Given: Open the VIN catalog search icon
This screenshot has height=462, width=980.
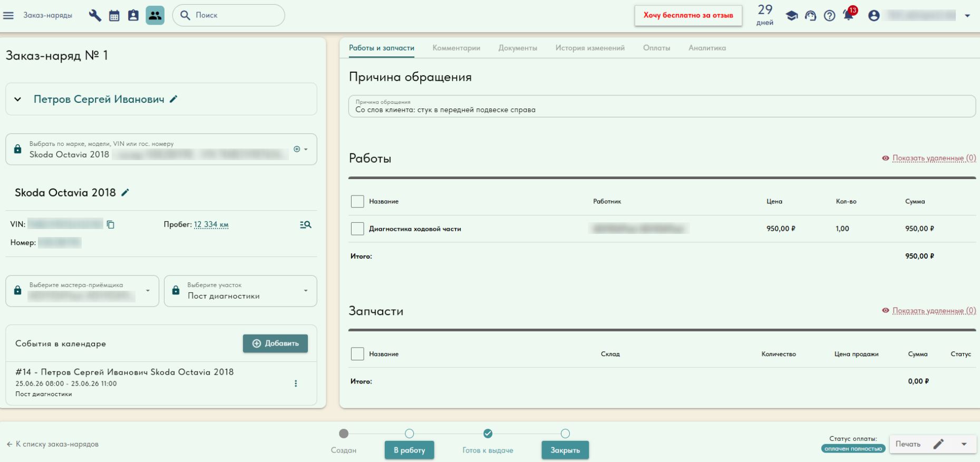Looking at the screenshot, I should coord(306,225).
